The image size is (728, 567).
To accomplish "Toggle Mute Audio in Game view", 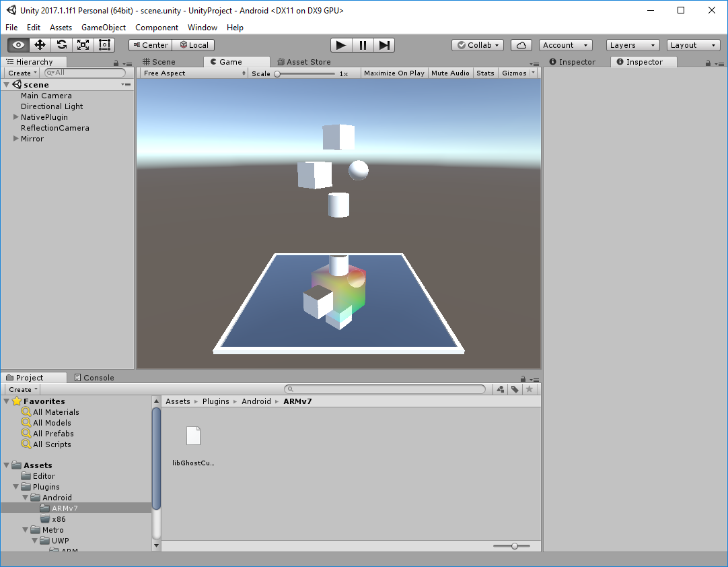I will click(x=450, y=73).
